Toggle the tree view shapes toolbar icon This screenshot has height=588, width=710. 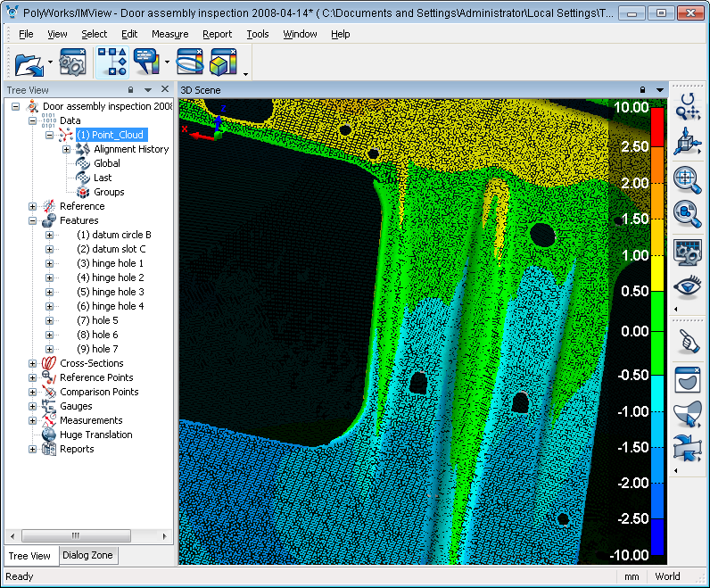pyautogui.click(x=111, y=62)
